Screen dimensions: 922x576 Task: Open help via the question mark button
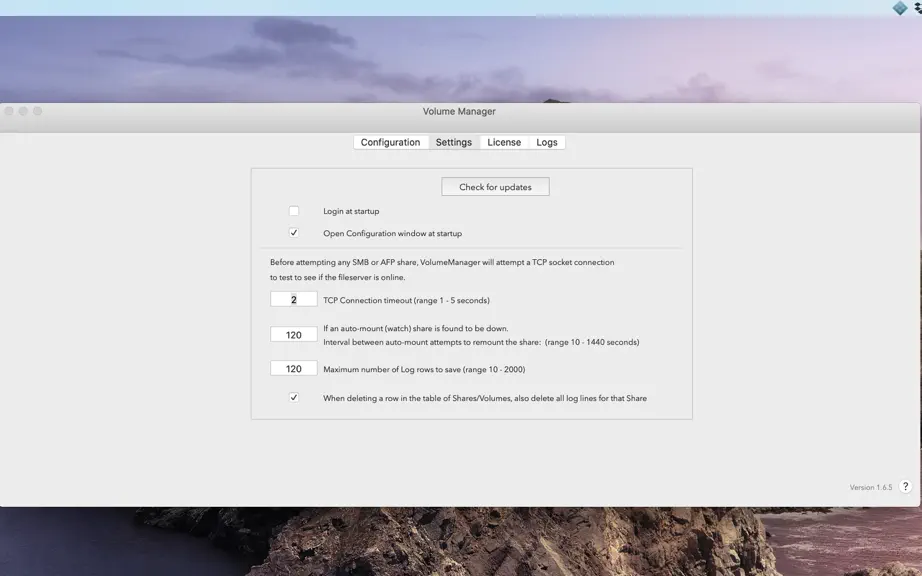[906, 486]
